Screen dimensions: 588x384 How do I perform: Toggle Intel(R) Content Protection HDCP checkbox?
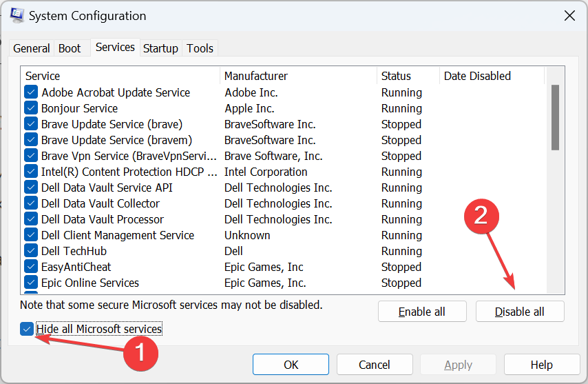[31, 172]
